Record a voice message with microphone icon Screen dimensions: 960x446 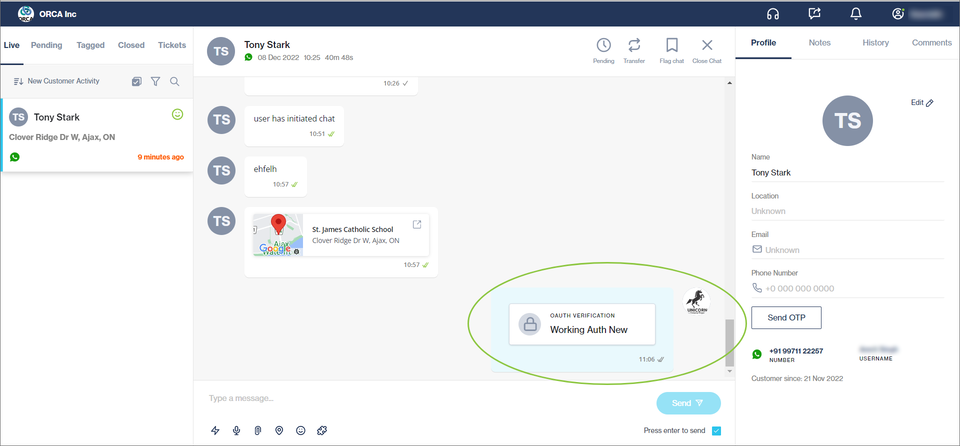(x=236, y=430)
